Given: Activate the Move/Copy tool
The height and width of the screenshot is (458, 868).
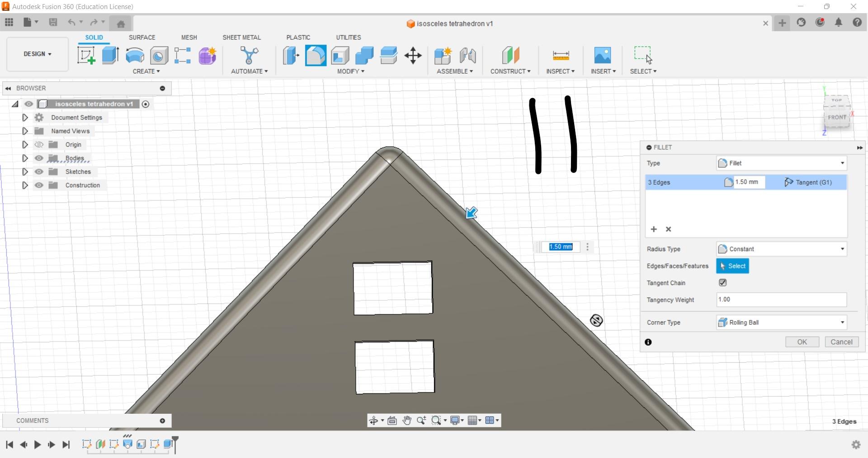Looking at the screenshot, I should coord(413,55).
